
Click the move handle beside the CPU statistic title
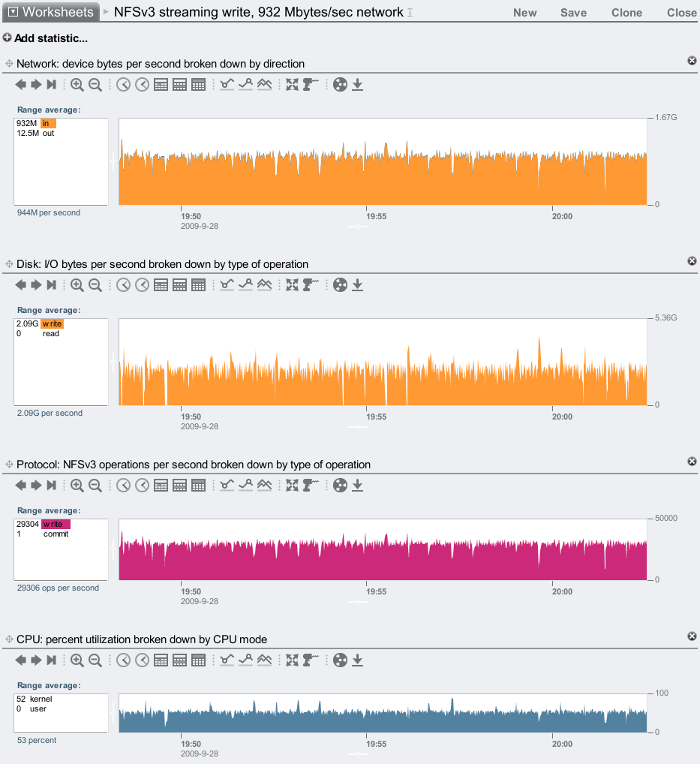[x=9, y=639]
